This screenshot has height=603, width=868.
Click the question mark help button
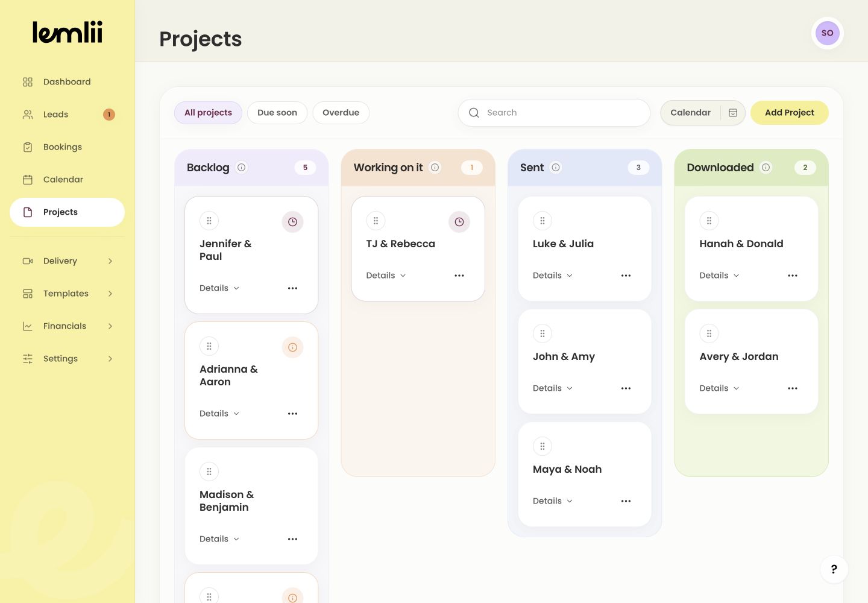click(834, 569)
